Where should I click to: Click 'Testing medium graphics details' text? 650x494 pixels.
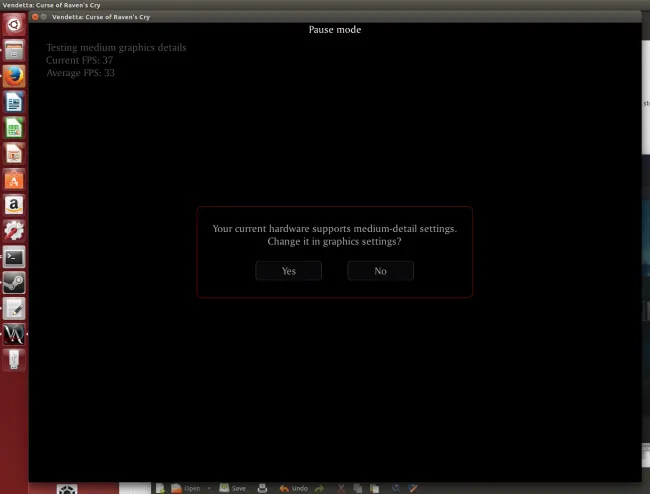pos(116,48)
